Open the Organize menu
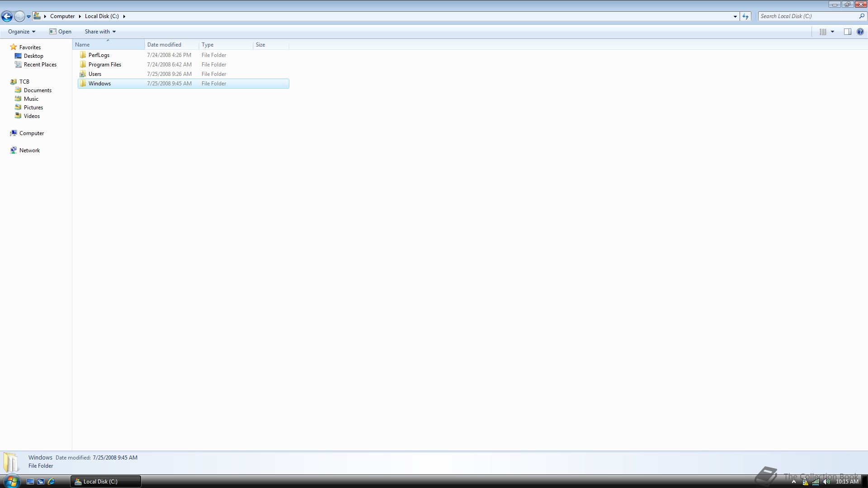Image resolution: width=868 pixels, height=488 pixels. pos(21,32)
